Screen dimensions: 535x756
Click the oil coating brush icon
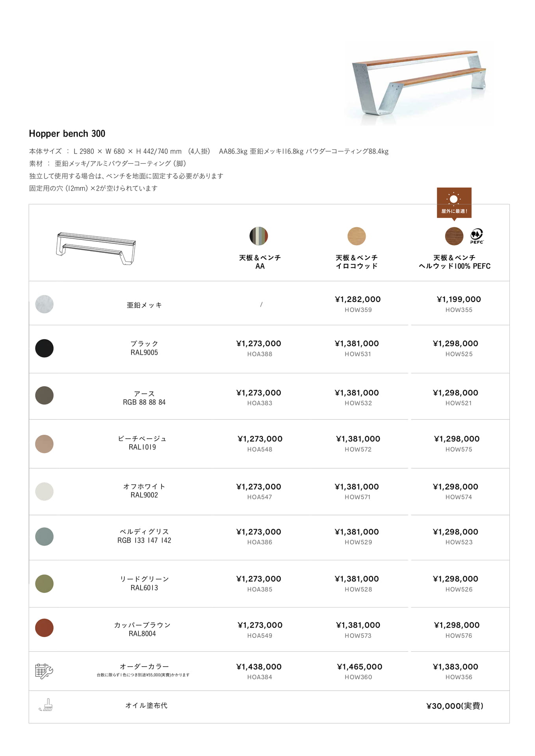[46, 705]
